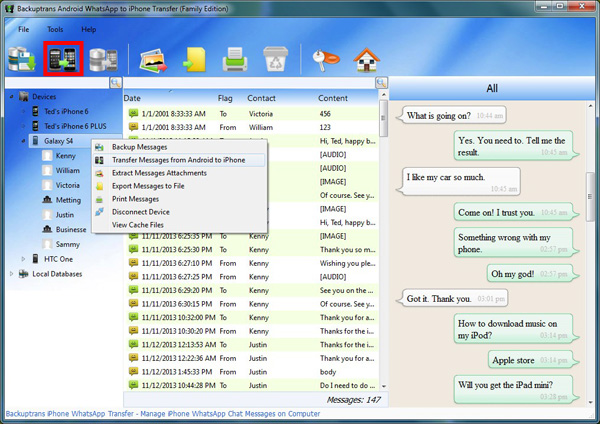Sort by the Contact column header

261,98
